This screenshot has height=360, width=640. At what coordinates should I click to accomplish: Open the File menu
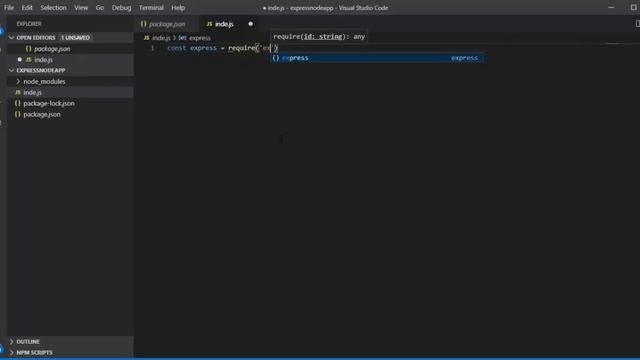[9, 8]
